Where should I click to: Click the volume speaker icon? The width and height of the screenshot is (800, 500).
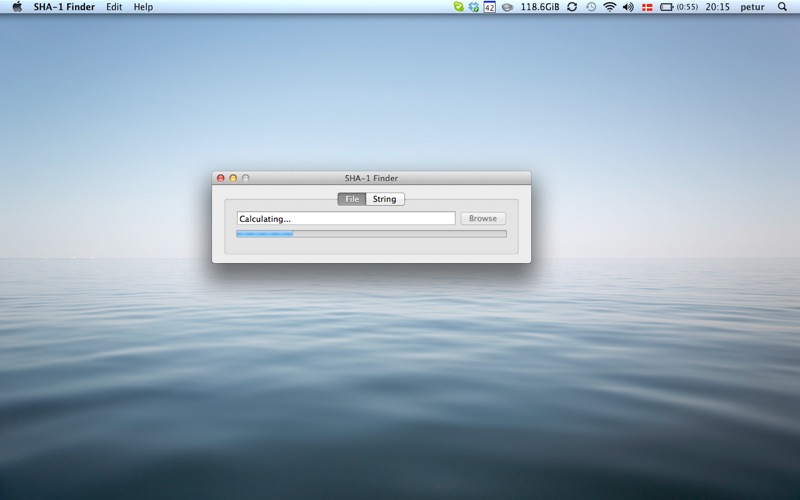click(628, 7)
